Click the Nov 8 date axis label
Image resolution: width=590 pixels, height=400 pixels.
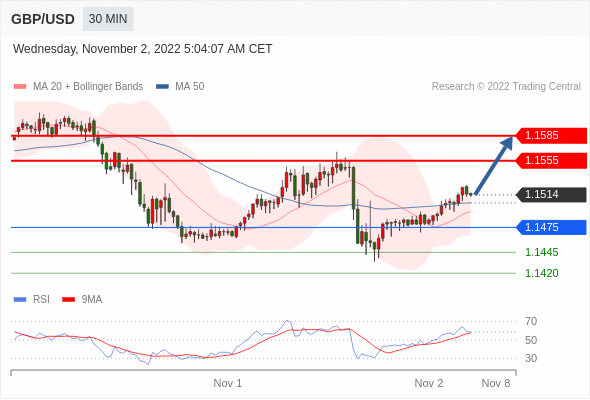click(x=496, y=383)
